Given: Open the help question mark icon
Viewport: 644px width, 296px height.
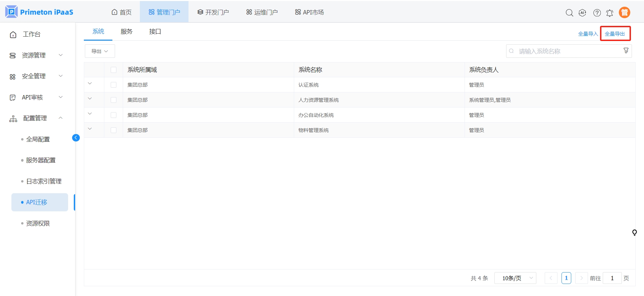Looking at the screenshot, I should pos(597,13).
